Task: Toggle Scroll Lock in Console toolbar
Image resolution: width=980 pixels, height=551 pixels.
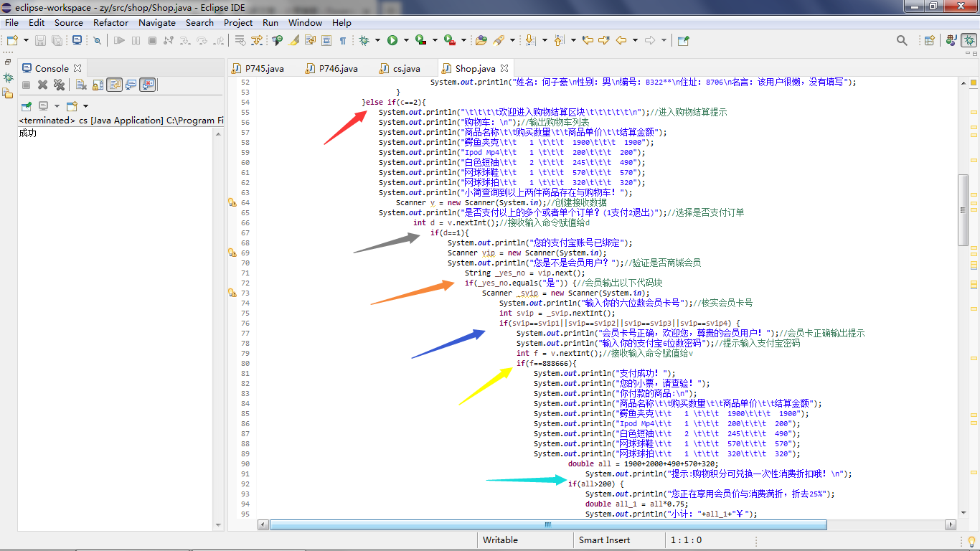Action: click(98, 85)
